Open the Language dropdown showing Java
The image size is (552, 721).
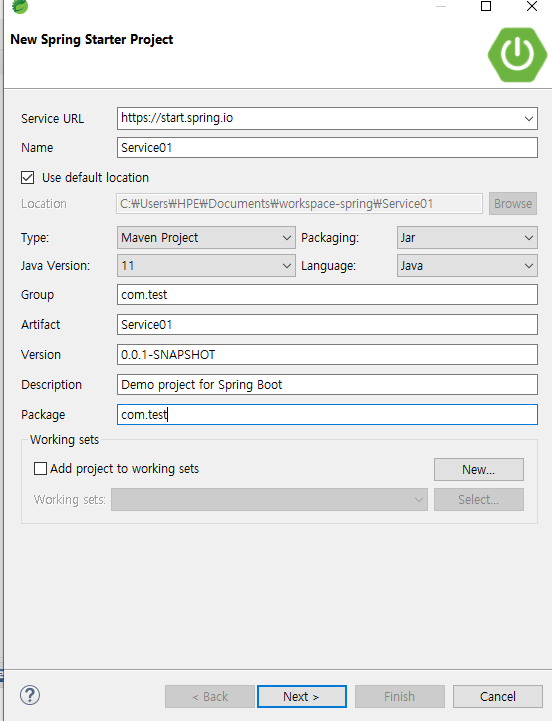click(x=467, y=266)
